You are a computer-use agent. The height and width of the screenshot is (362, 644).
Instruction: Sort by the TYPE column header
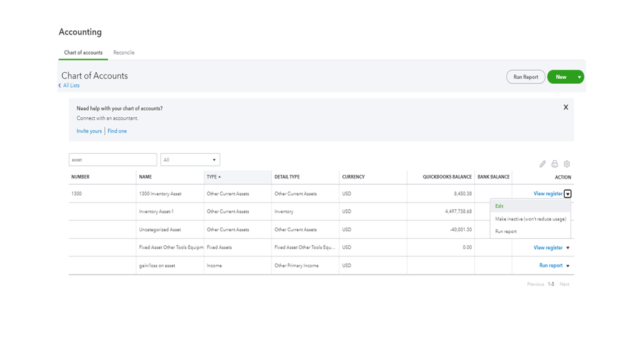point(213,177)
